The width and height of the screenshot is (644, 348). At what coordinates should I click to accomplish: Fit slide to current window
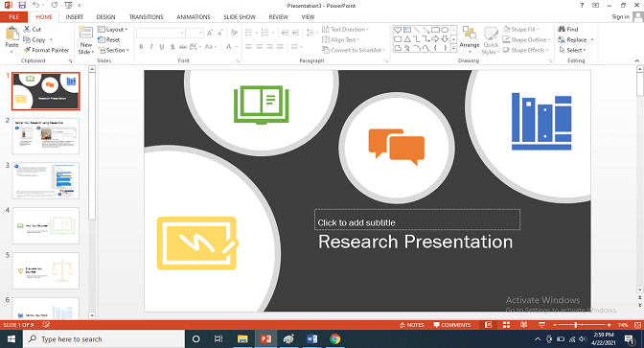click(638, 325)
